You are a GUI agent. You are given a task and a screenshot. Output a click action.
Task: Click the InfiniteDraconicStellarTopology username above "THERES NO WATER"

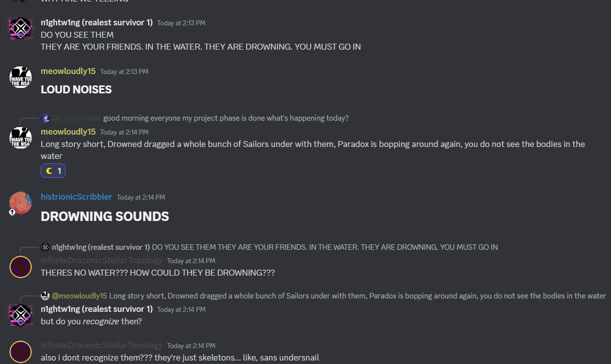(101, 260)
